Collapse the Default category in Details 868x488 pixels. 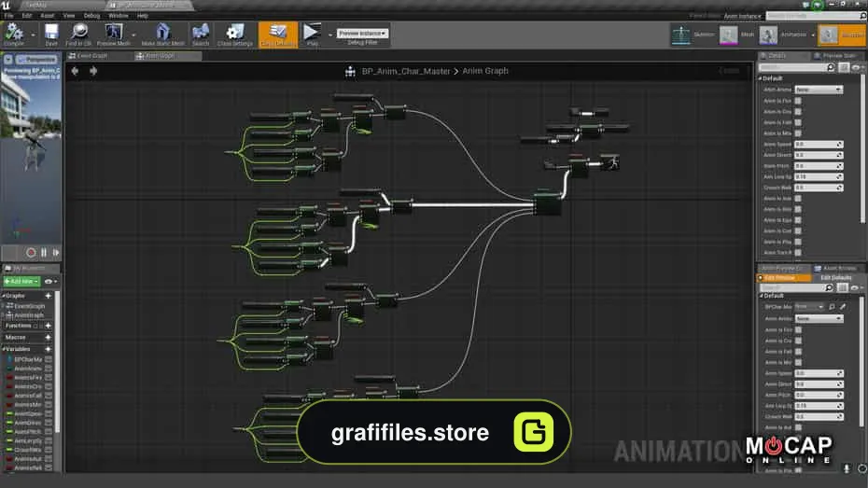coord(760,78)
